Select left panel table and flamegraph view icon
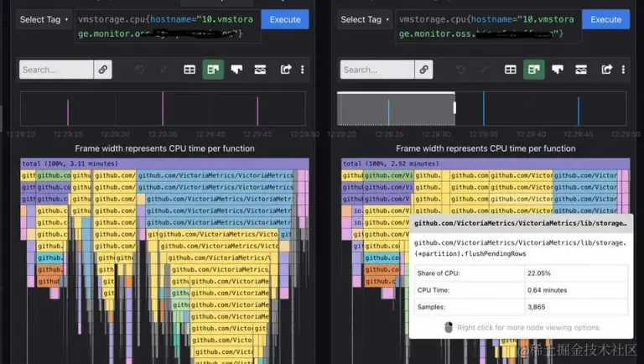 [x=213, y=70]
